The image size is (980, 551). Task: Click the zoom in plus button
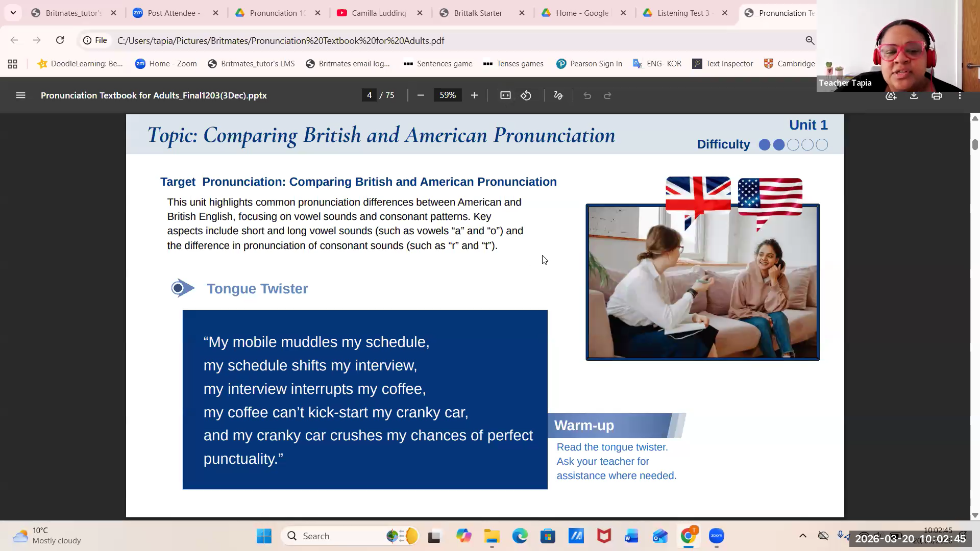(x=474, y=95)
